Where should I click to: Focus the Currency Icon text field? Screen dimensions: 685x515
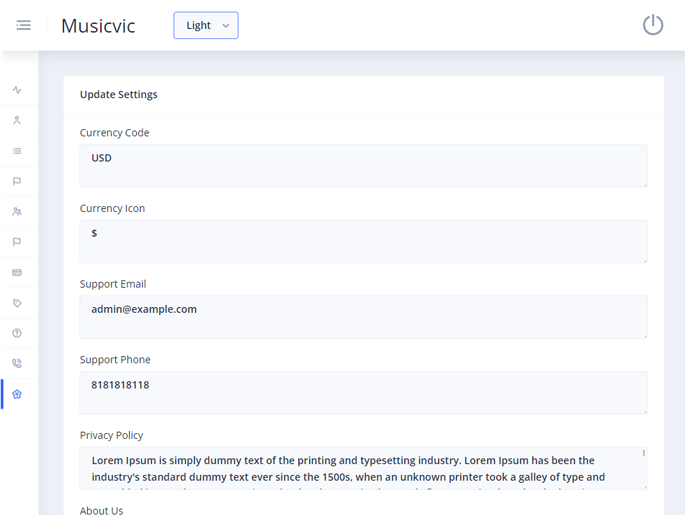tap(363, 241)
